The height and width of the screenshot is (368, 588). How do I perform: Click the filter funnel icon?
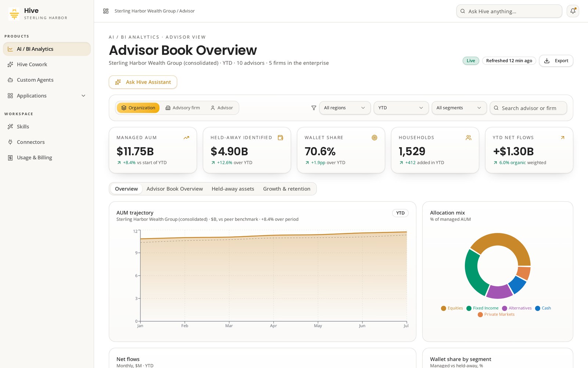point(313,108)
